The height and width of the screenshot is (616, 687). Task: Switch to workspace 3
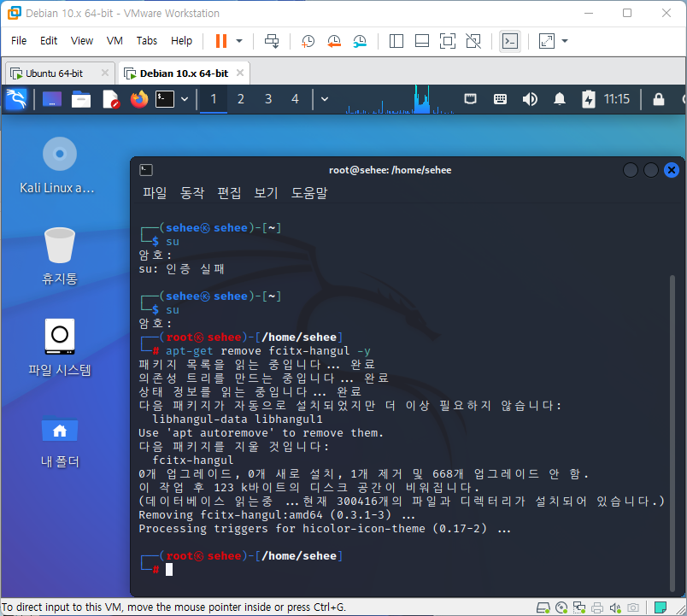(x=268, y=99)
